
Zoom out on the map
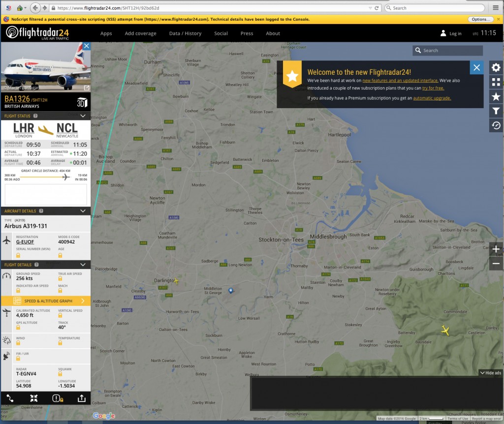click(496, 264)
